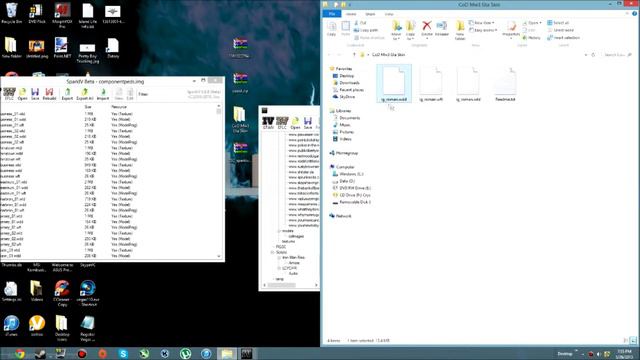Screen dimensions: 640x360
Task: Click SparkIV file list vertical scrollbar
Action: tap(219, 181)
